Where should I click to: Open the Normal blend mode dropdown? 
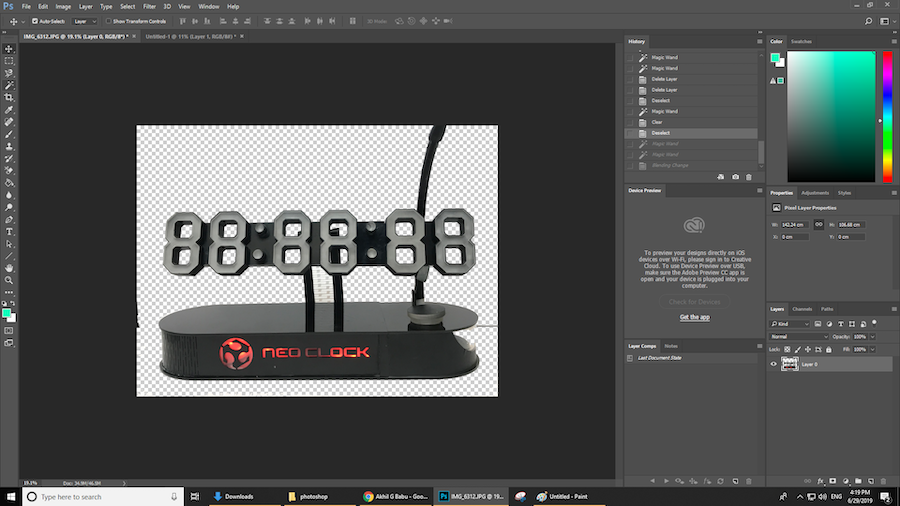799,337
